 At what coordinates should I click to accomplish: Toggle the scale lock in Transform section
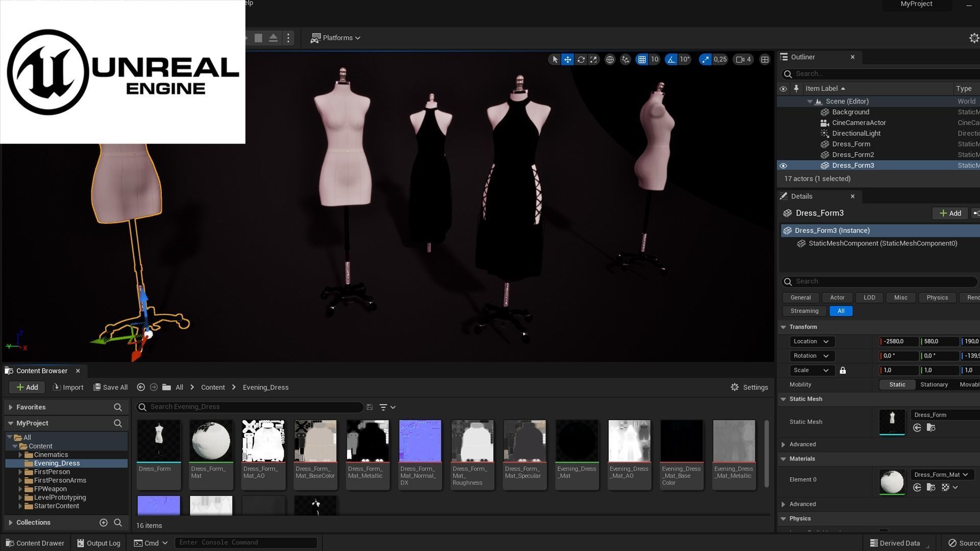click(x=842, y=370)
